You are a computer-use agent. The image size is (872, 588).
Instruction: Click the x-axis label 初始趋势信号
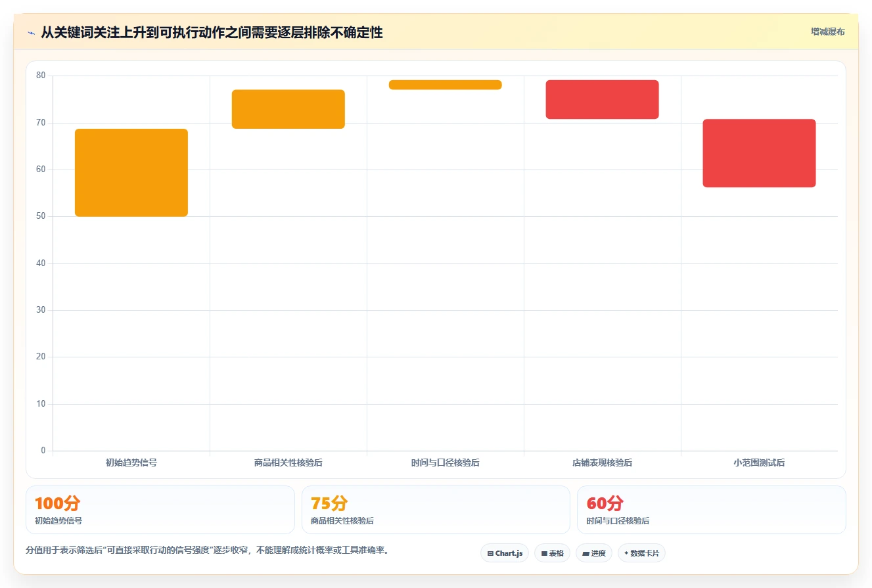tap(131, 463)
